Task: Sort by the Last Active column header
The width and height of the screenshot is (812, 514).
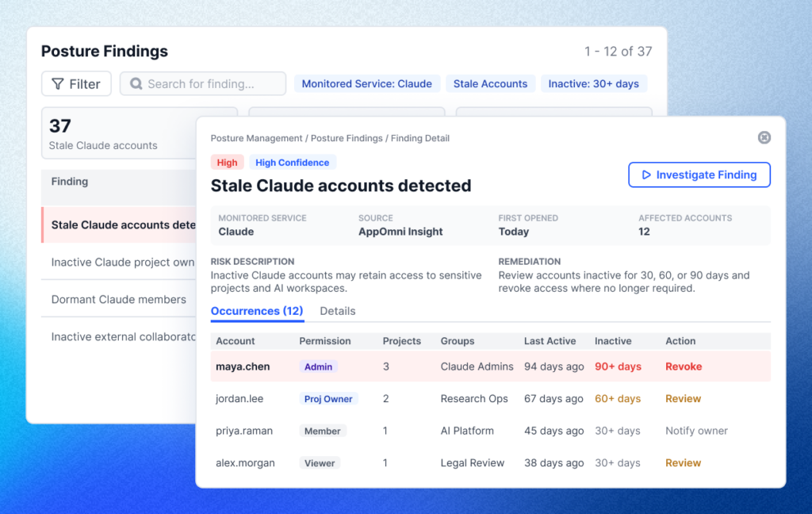Action: pyautogui.click(x=550, y=341)
